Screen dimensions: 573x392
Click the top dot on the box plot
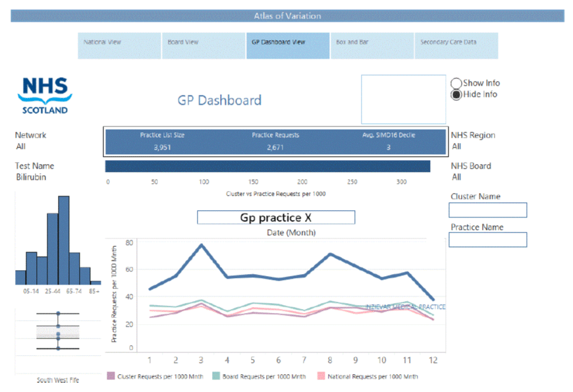pyautogui.click(x=58, y=314)
